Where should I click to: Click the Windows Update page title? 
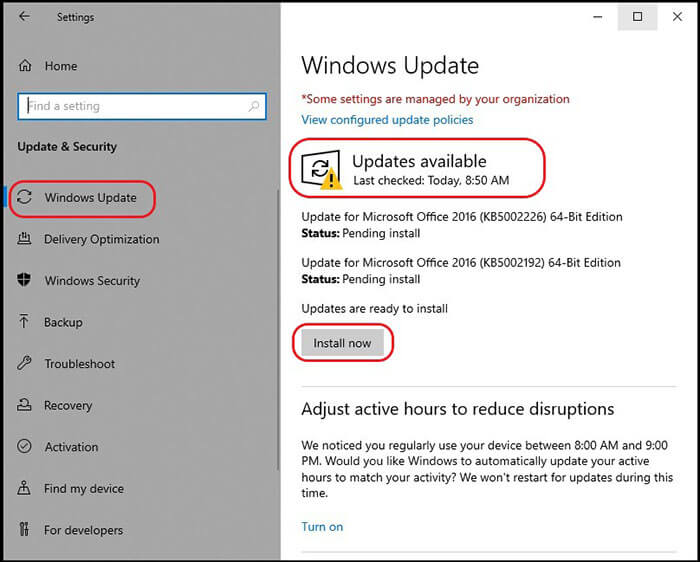pyautogui.click(x=390, y=66)
